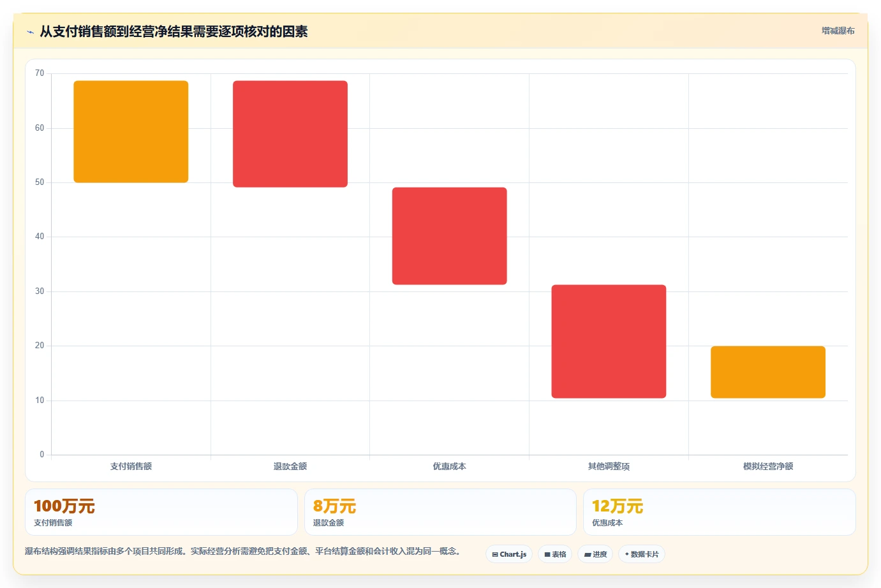The height and width of the screenshot is (588, 881).
Task: Click the y-axis value 10
Action: (x=40, y=401)
